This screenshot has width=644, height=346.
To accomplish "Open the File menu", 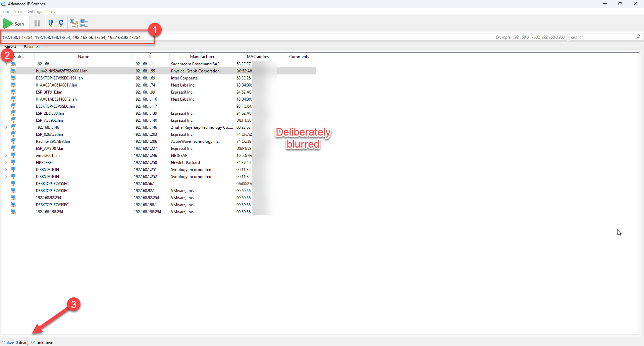I will coord(6,11).
